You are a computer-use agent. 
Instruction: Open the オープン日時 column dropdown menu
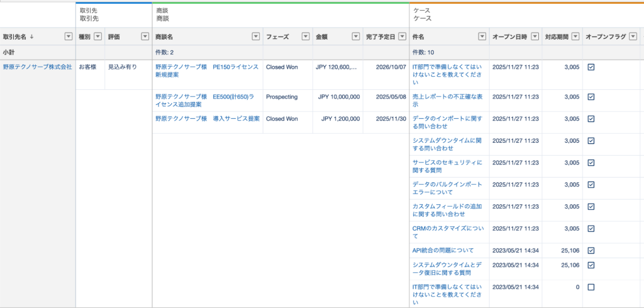tap(535, 37)
